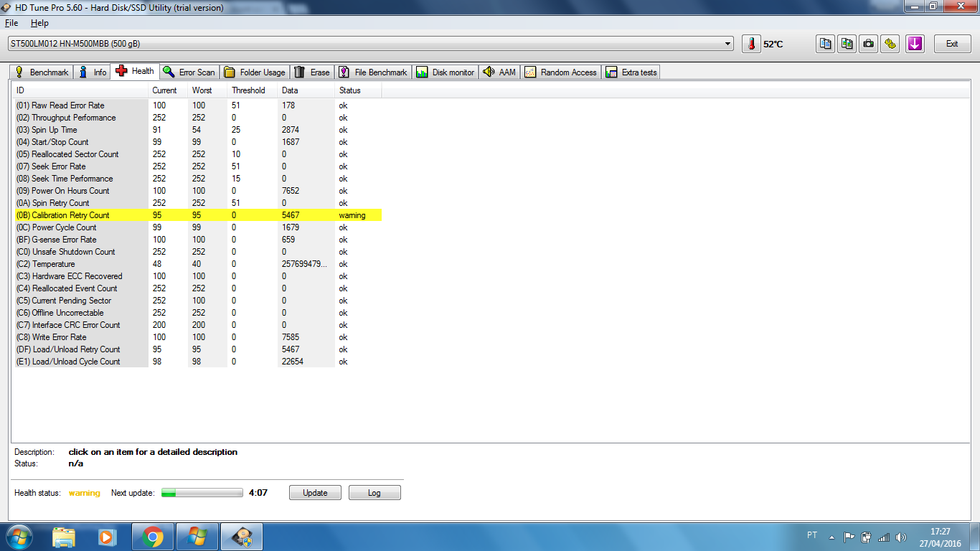Select the (C5) Current Pending Sector row

pyautogui.click(x=197, y=301)
